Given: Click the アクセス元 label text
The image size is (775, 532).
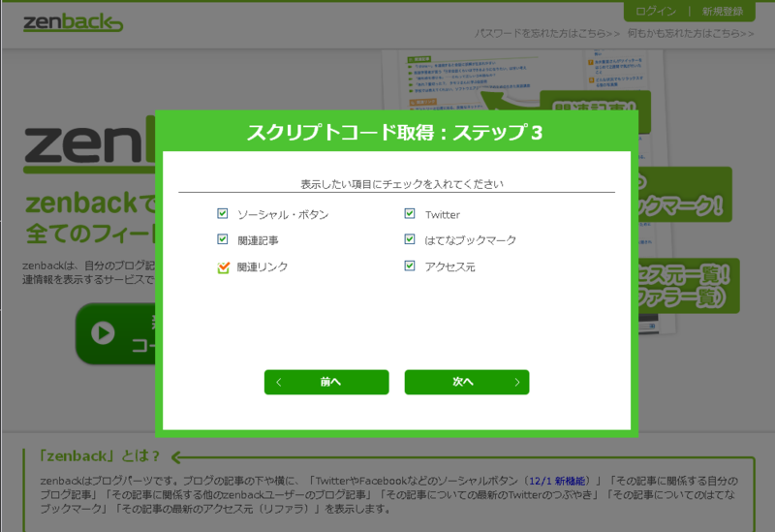Looking at the screenshot, I should click(449, 267).
